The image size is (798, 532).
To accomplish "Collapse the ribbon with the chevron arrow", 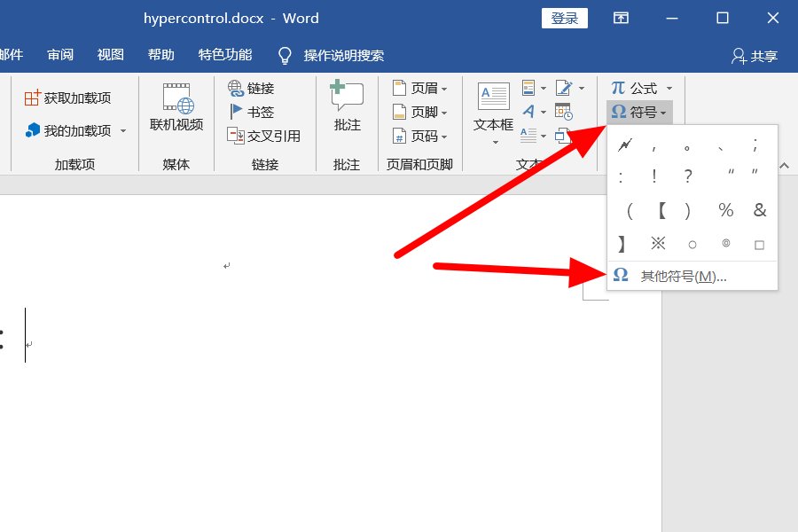I will point(784,165).
